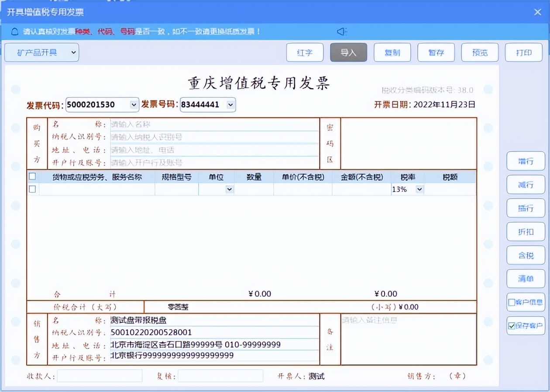Click 增行 to add a row
The width and height of the screenshot is (550, 392).
point(526,161)
